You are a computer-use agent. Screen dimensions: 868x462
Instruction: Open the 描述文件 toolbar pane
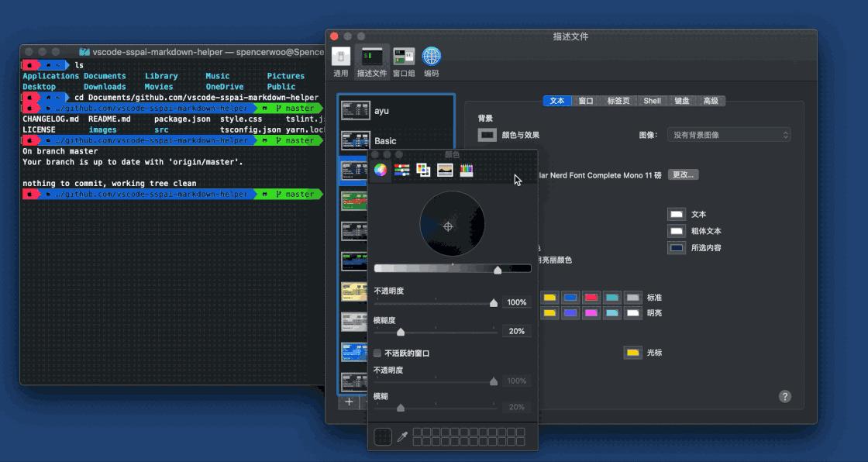click(x=372, y=60)
